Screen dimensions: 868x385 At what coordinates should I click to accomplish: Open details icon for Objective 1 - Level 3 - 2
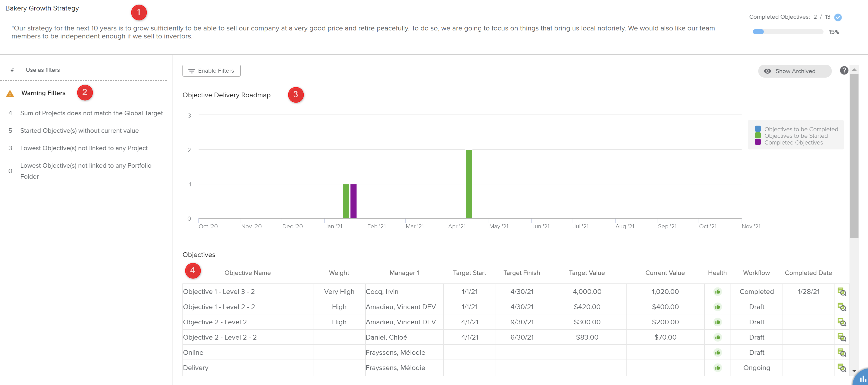pos(841,292)
